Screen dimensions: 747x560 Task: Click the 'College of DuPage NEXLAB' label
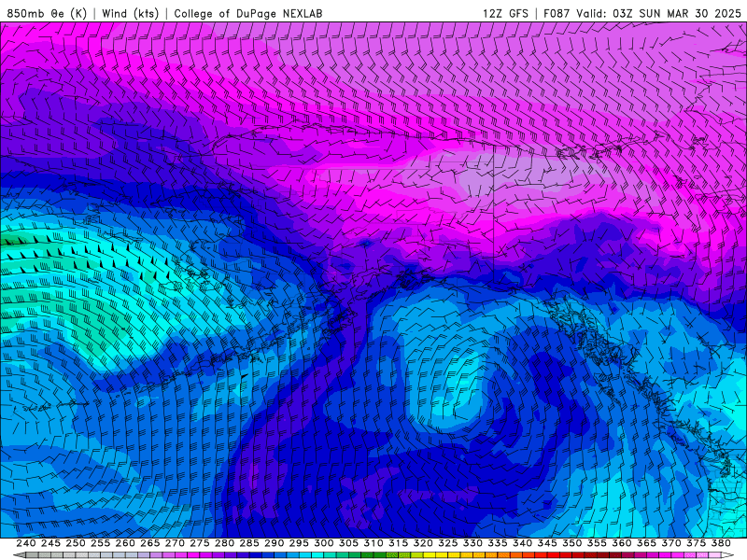(x=248, y=13)
